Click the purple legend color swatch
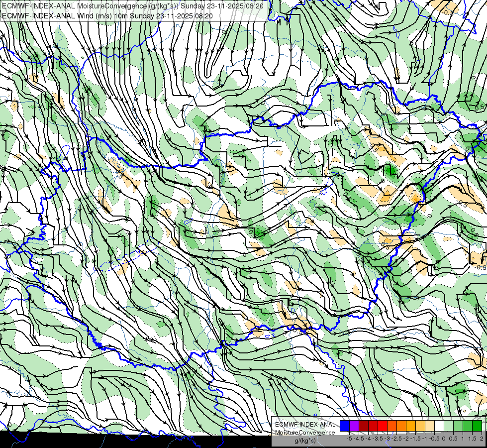The width and height of the screenshot is (487, 448). (354, 426)
